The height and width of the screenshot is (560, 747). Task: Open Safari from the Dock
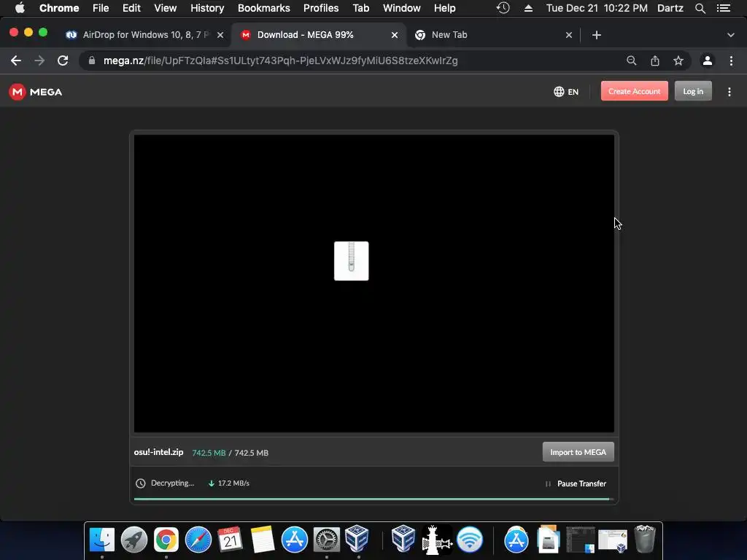(198, 540)
